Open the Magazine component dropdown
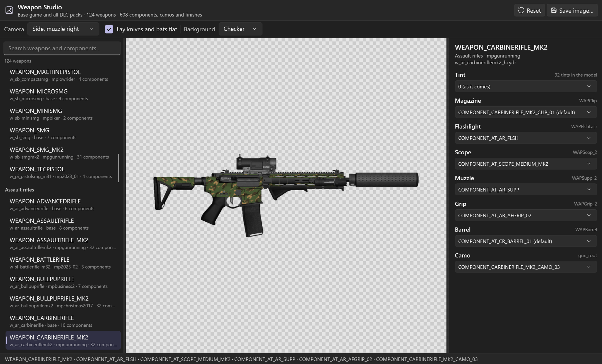 (526, 112)
